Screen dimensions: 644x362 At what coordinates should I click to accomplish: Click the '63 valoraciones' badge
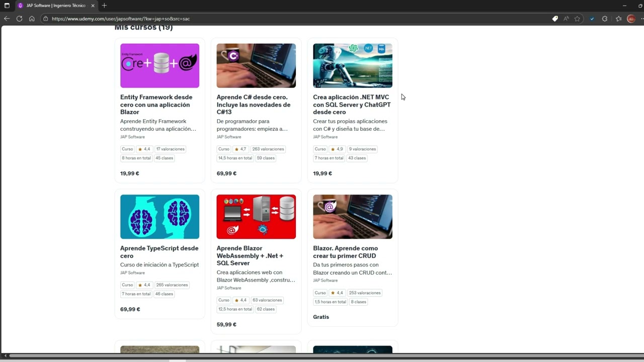(x=267, y=300)
